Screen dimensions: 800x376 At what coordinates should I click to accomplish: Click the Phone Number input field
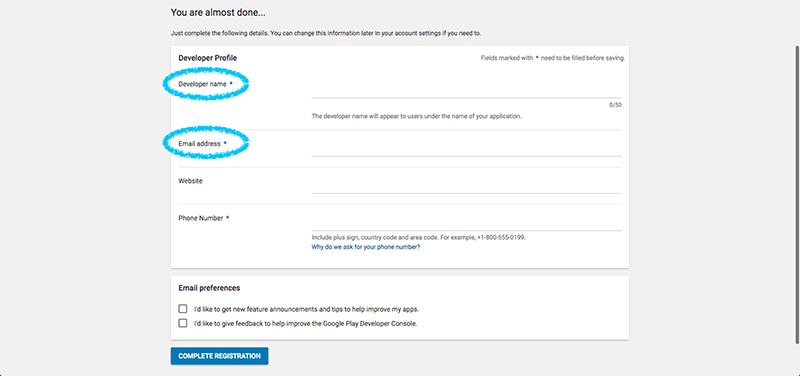[x=466, y=223]
